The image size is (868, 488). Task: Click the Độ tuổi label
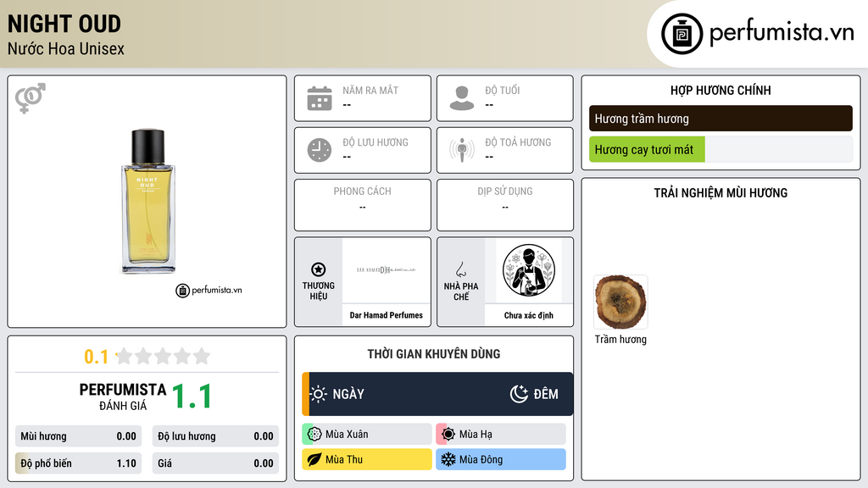click(x=503, y=90)
